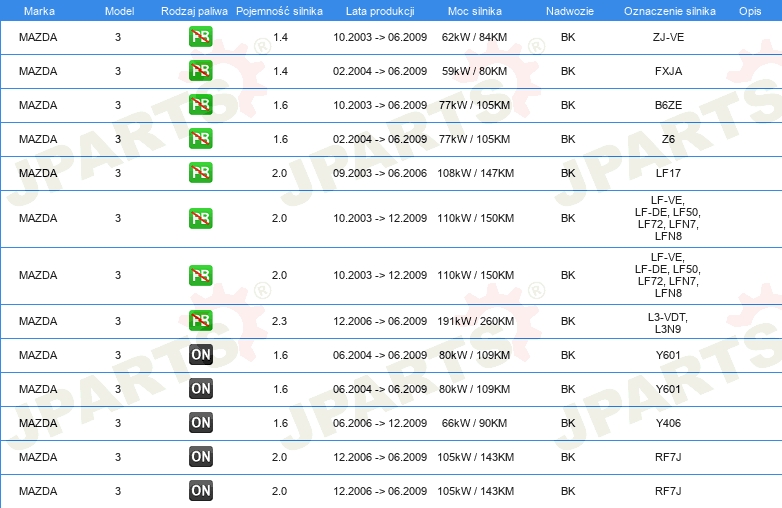782x508 pixels.
Task: Click production years in the ZJ-VE row
Action: pos(380,37)
